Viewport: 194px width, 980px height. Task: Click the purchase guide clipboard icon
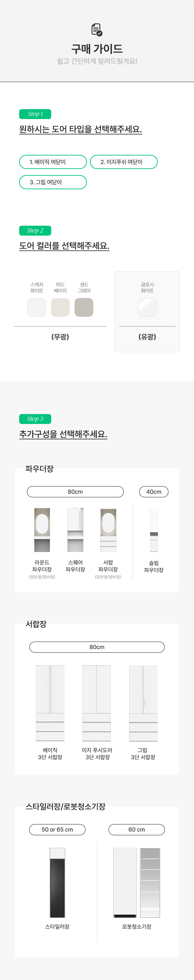click(x=97, y=30)
